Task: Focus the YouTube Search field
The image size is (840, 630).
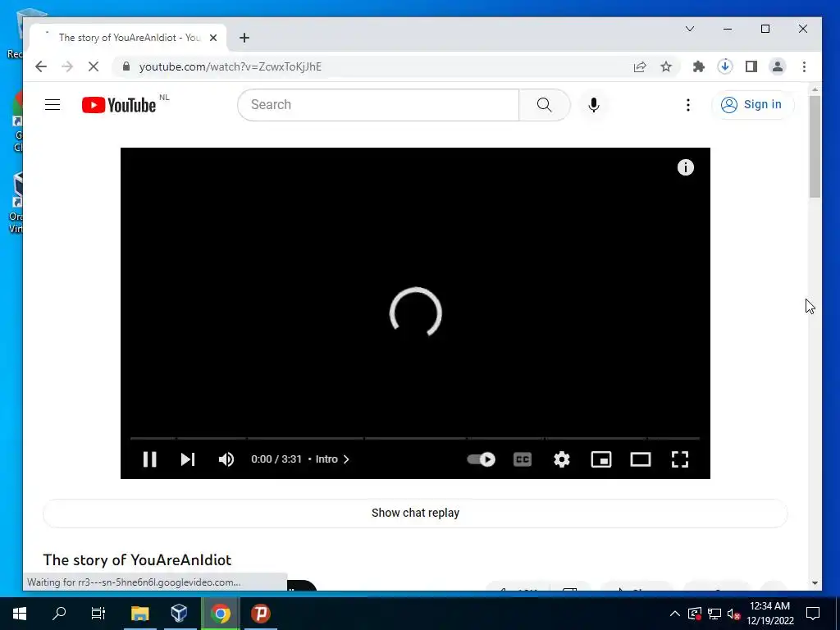Action: pyautogui.click(x=378, y=104)
